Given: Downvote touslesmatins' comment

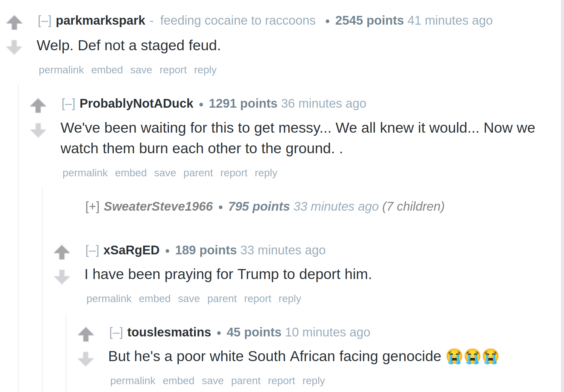Looking at the screenshot, I should (x=86, y=359).
